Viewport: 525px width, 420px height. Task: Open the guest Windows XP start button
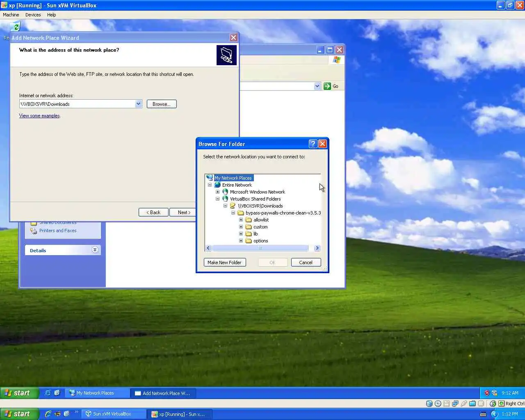(19, 393)
